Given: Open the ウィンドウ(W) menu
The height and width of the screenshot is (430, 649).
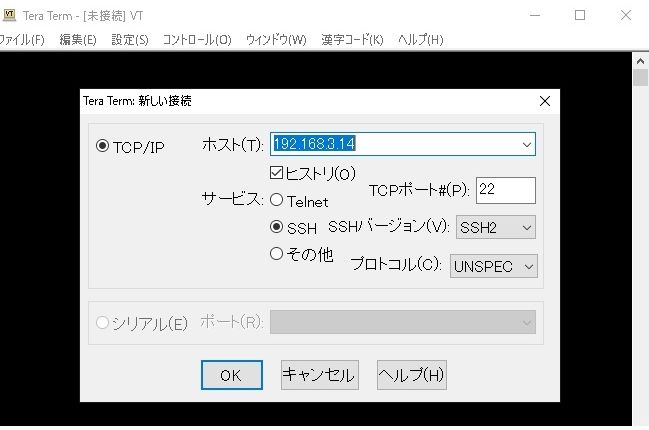Looking at the screenshot, I should [x=276, y=40].
